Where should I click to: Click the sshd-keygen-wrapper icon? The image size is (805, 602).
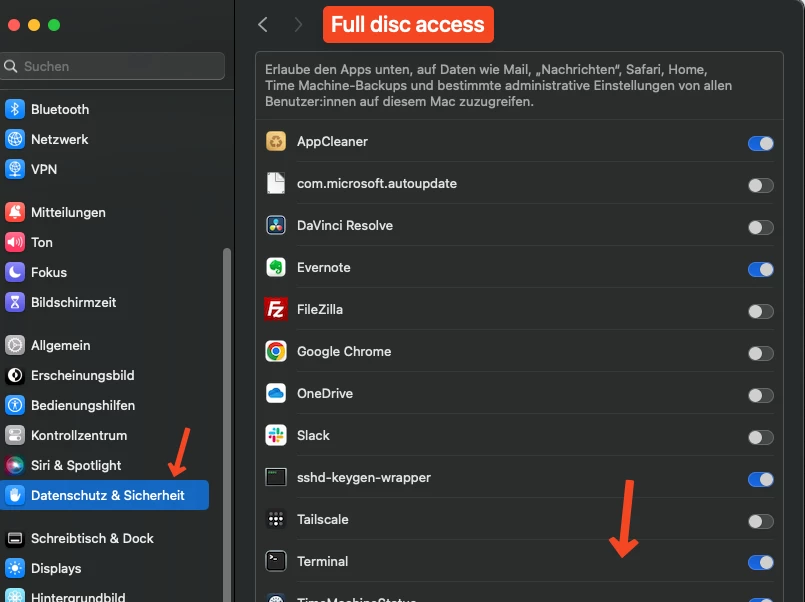(x=276, y=477)
